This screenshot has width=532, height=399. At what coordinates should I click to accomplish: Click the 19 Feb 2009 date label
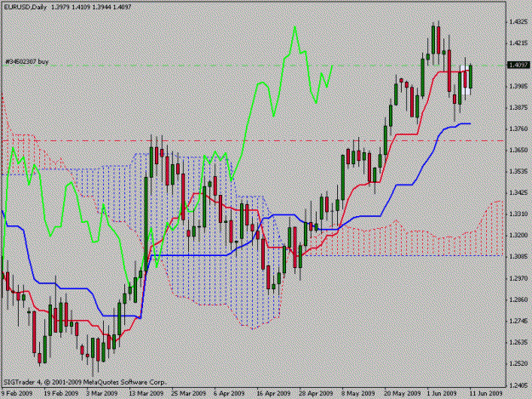point(60,393)
